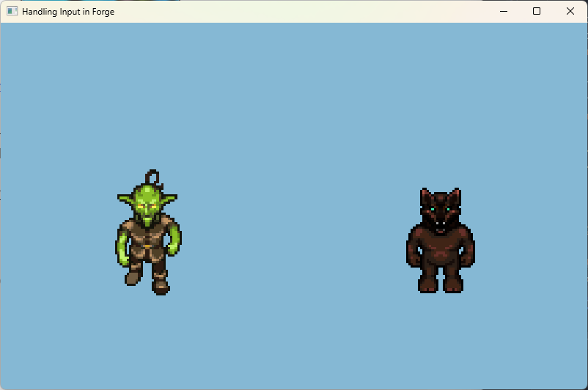Screen dimensions: 588x390
Task: Click the app icon in the title bar
Action: [x=12, y=12]
